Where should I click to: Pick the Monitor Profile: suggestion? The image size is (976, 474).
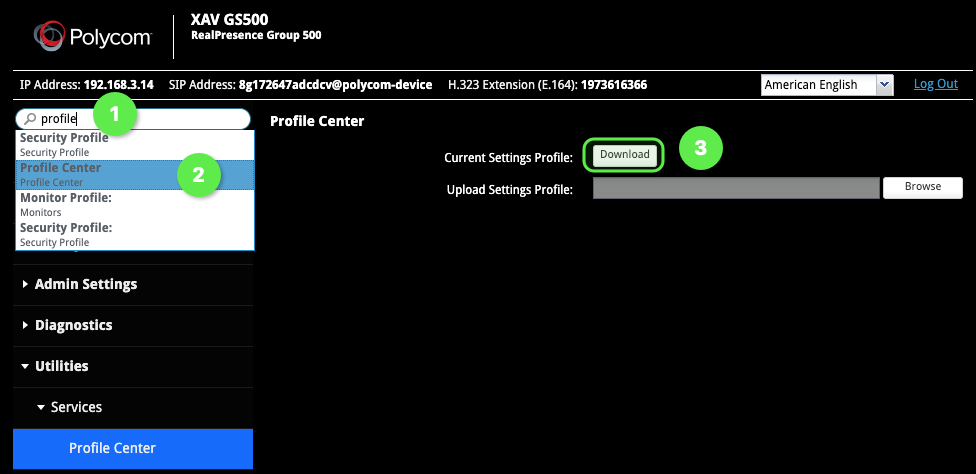[135, 205]
